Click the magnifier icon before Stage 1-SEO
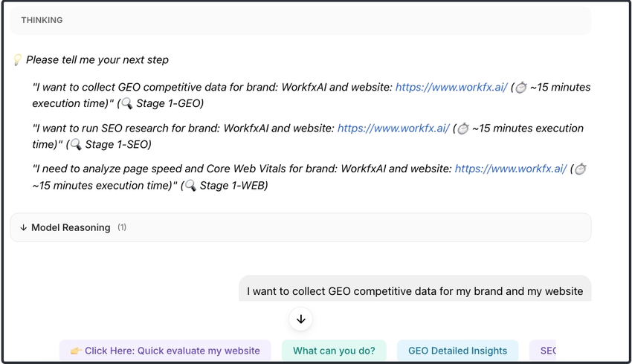Viewport: 632px width, 364px height. 76,145
